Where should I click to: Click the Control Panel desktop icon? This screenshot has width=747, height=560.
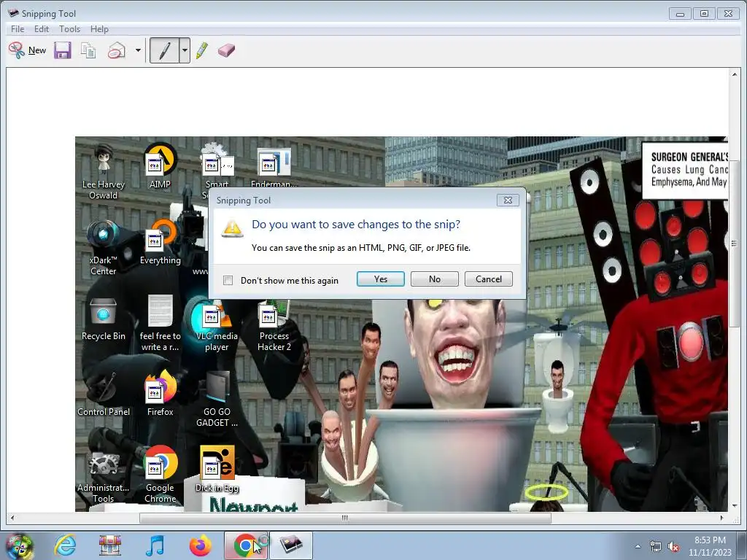104,394
